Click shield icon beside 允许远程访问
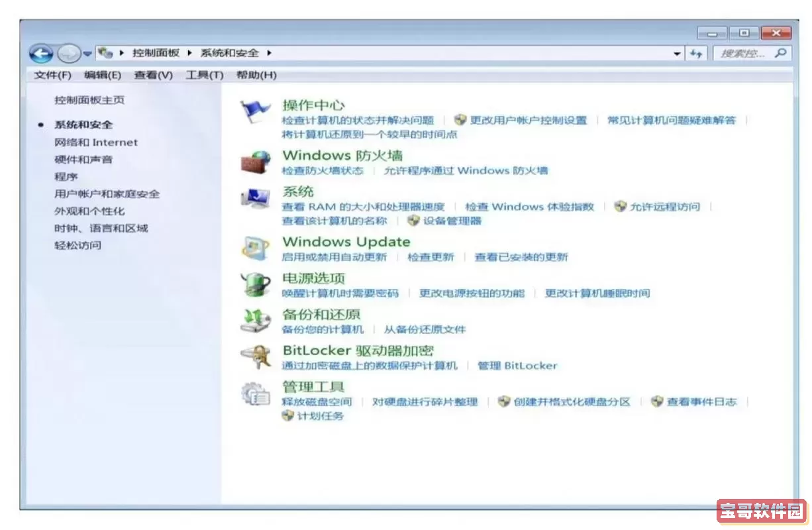 coord(621,206)
